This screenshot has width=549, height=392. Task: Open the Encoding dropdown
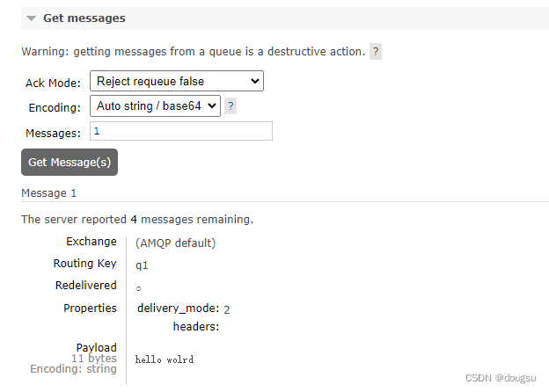point(155,105)
